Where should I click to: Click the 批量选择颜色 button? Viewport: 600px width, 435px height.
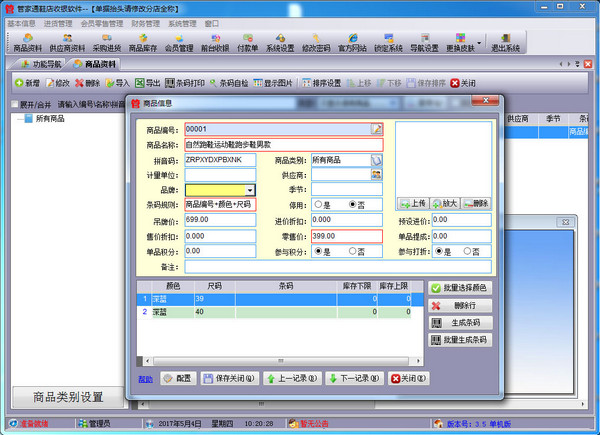tap(460, 288)
